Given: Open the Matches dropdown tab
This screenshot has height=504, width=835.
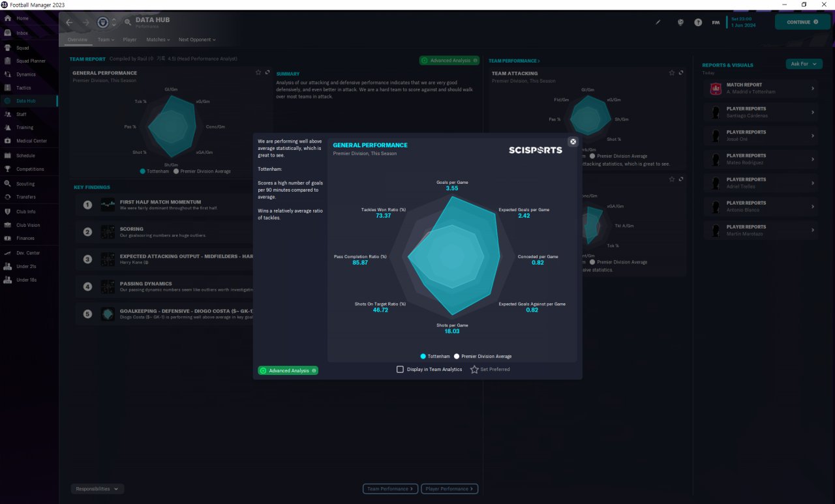Looking at the screenshot, I should [x=158, y=40].
